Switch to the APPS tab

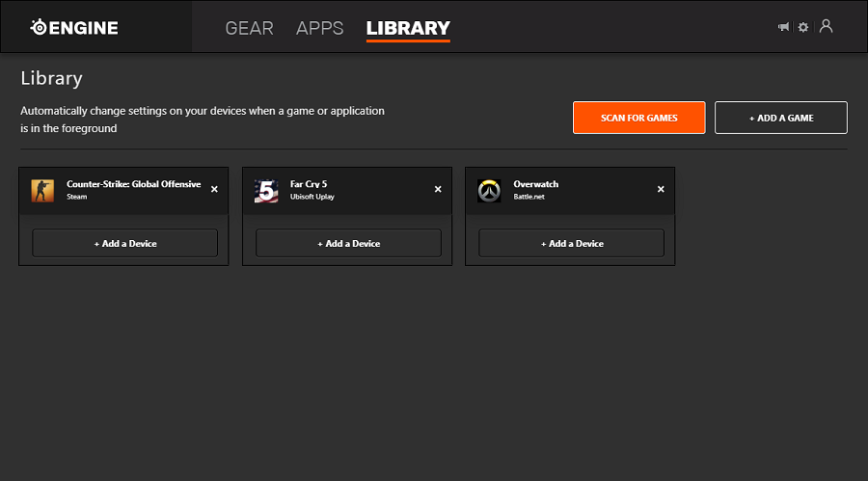pos(320,28)
